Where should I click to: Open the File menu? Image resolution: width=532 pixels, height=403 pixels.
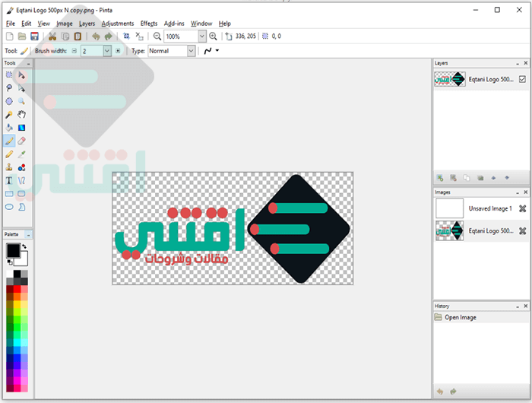(11, 24)
